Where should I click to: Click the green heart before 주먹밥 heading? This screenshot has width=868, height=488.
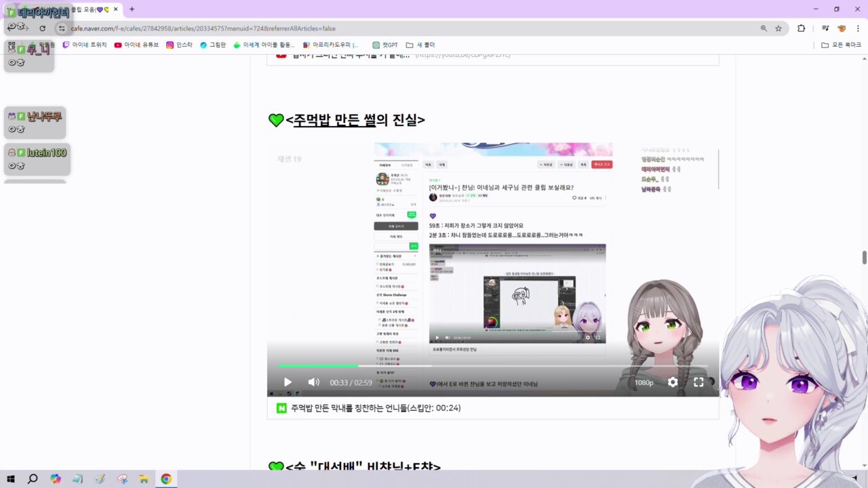[x=276, y=120]
